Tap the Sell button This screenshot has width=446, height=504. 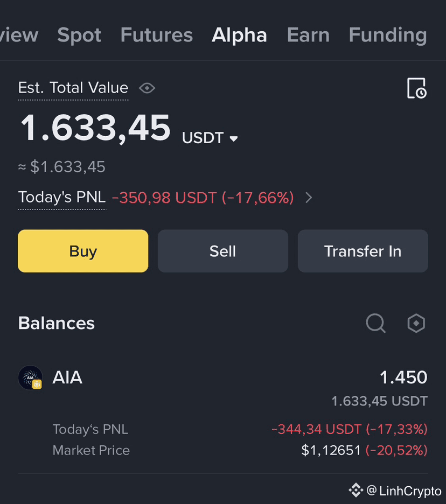point(223,251)
